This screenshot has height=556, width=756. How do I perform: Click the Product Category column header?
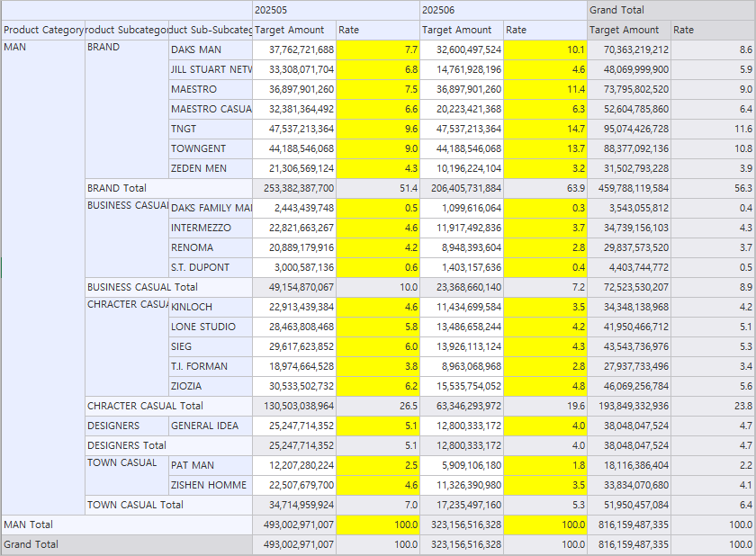coord(43,30)
